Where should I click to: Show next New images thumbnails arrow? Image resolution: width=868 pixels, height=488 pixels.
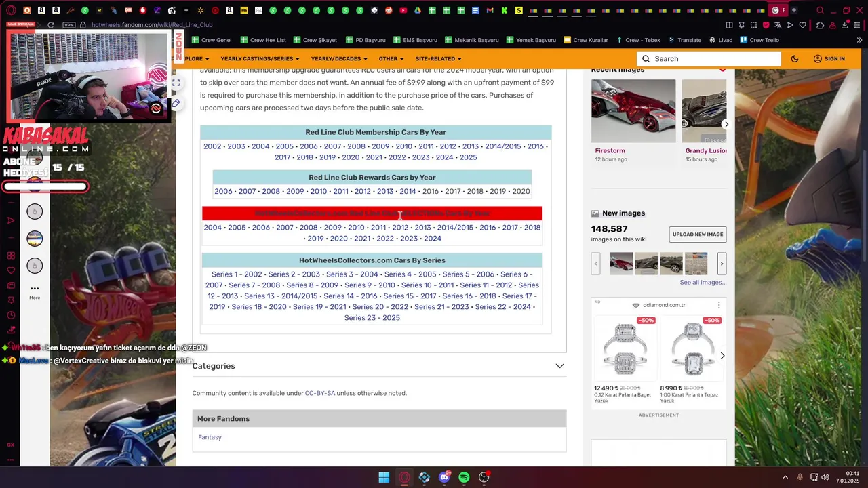(722, 264)
